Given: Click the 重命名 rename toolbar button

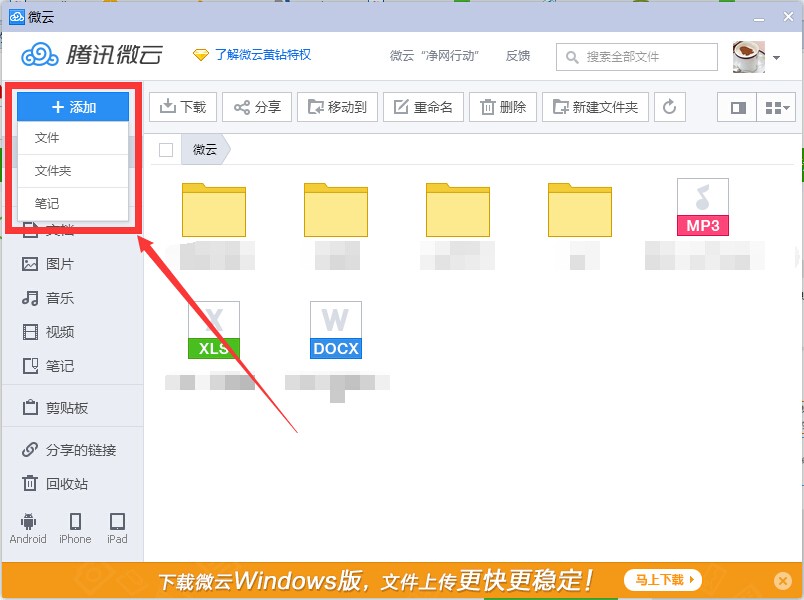Looking at the screenshot, I should click(x=424, y=107).
